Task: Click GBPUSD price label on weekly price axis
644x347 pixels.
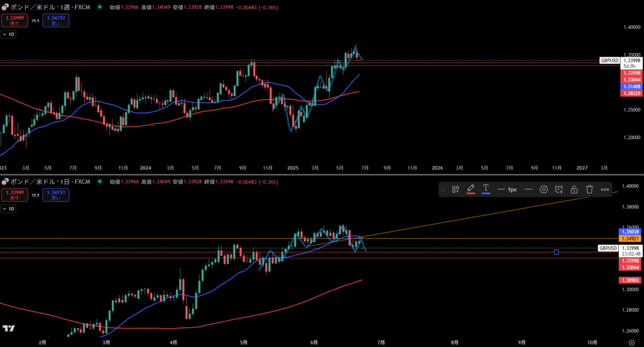Action: [609, 60]
